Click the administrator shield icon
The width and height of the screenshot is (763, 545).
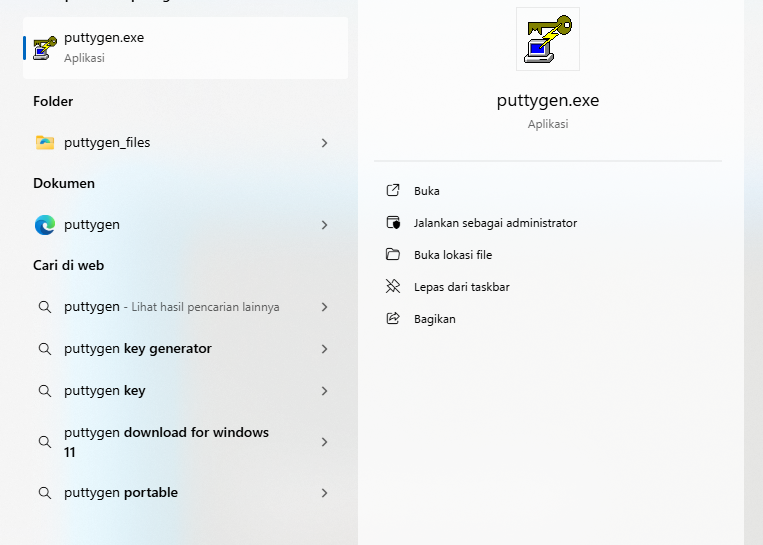coord(393,223)
